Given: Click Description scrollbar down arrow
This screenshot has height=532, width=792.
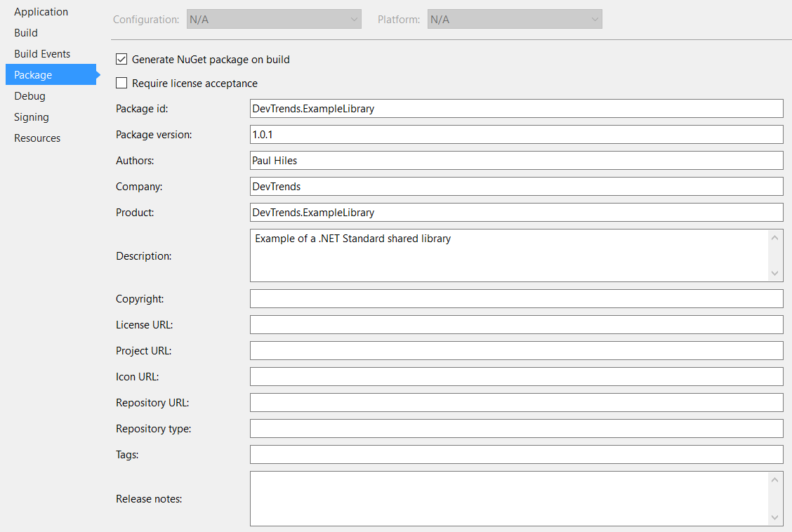Looking at the screenshot, I should 775,274.
